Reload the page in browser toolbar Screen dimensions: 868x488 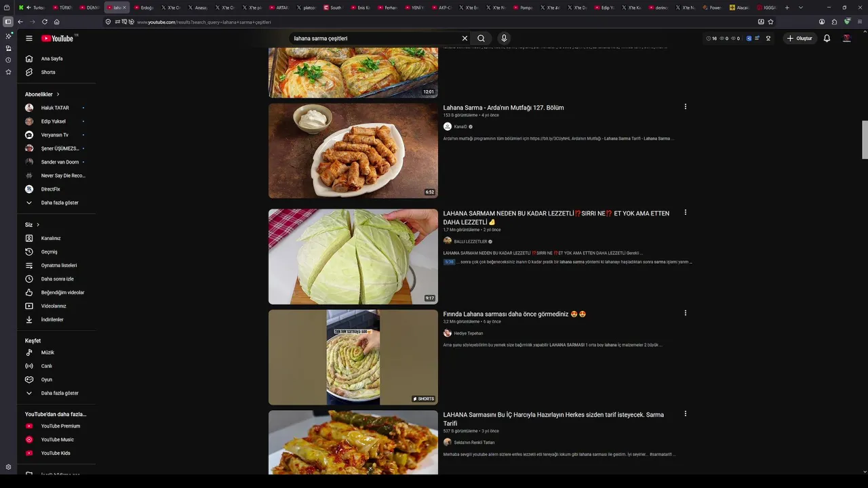(x=45, y=22)
